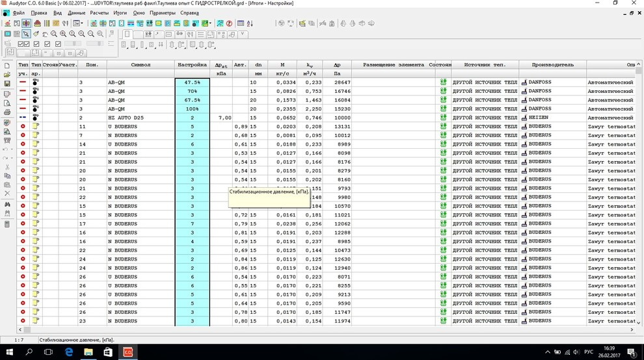Click the Настройка column header

[192, 65]
